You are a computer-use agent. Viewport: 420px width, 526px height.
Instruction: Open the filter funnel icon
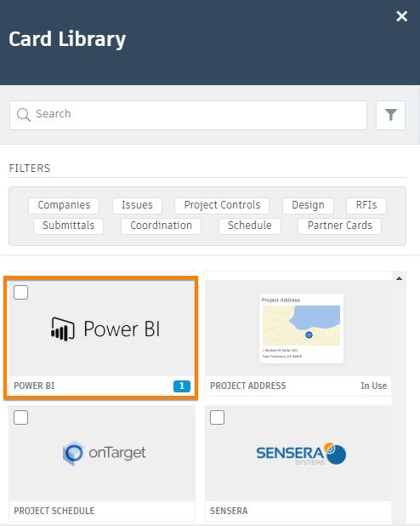pos(390,115)
